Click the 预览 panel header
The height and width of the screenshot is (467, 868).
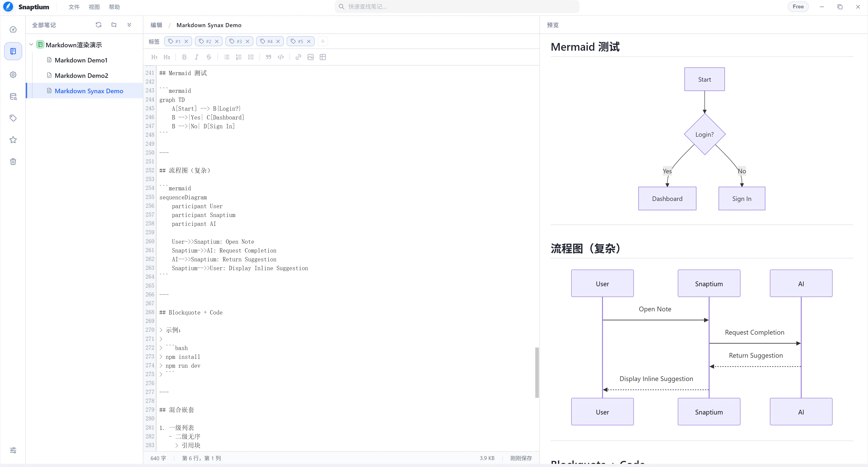[553, 25]
